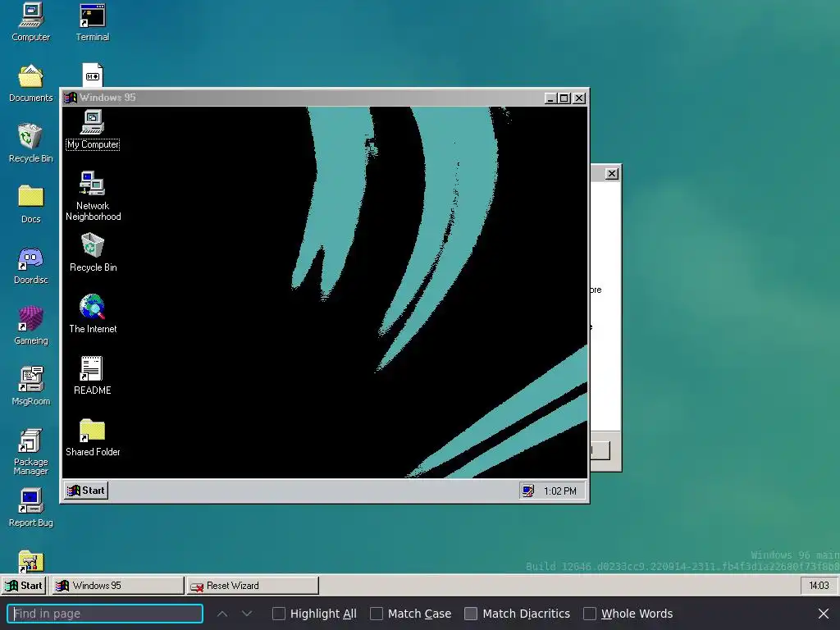Maximize the Windows 95 window
The height and width of the screenshot is (630, 840).
tap(564, 98)
